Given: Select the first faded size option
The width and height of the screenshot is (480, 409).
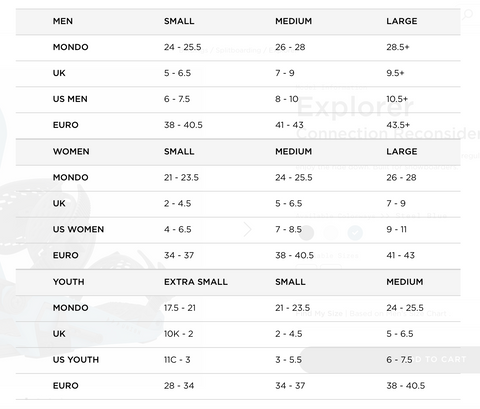Looking at the screenshot, I should tap(306, 267).
